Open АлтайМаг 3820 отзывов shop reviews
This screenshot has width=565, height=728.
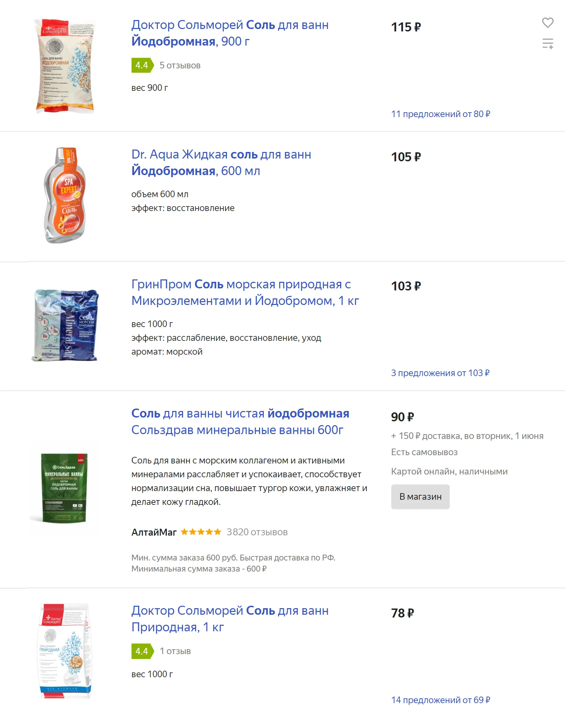(x=257, y=532)
